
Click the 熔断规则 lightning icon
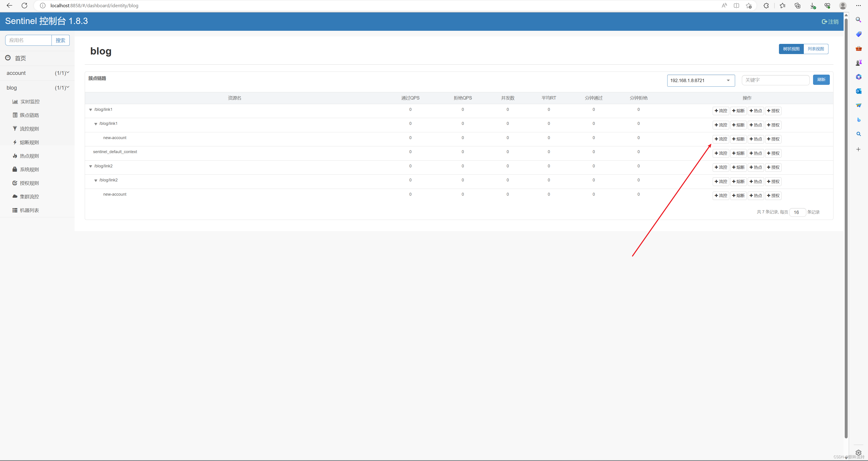pos(15,142)
